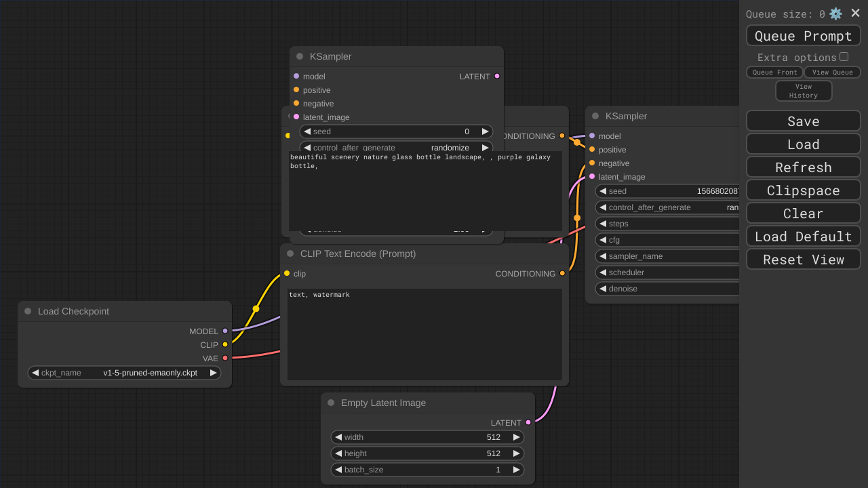
Task: Collapse the top KSampler node title dot
Action: pyautogui.click(x=300, y=56)
